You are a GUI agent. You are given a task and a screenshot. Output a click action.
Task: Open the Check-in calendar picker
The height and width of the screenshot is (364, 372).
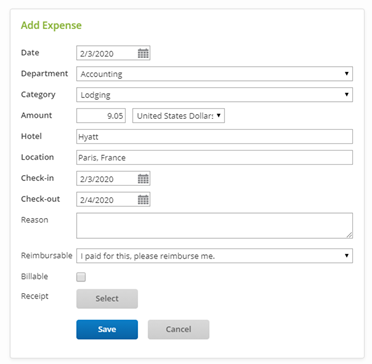click(143, 179)
